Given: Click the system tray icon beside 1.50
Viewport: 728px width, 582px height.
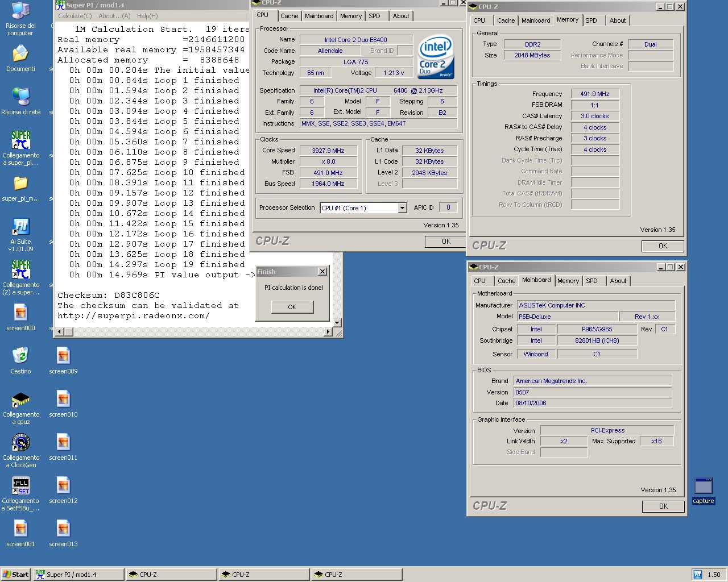Looking at the screenshot, I should click(x=698, y=575).
